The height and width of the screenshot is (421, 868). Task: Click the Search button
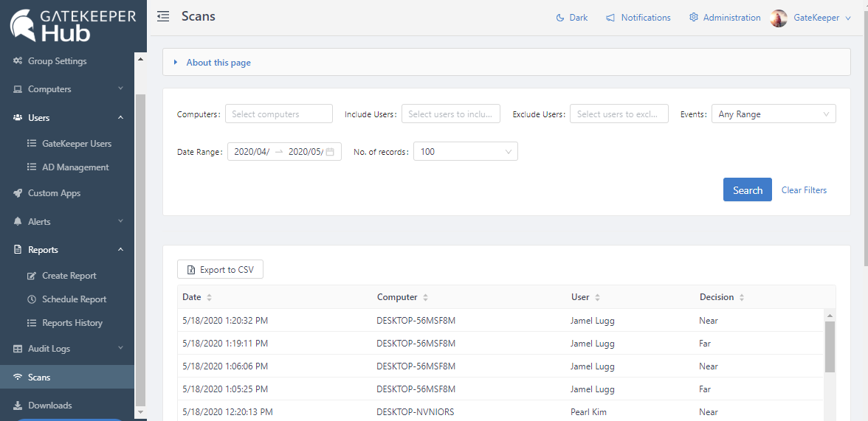click(747, 190)
